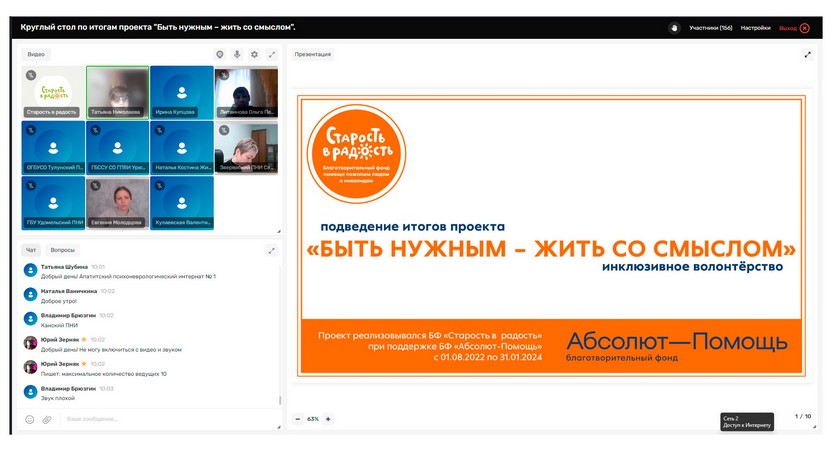This screenshot has height=451, width=832.
Task: Zoom in the presentation with plus button
Action: point(328,419)
